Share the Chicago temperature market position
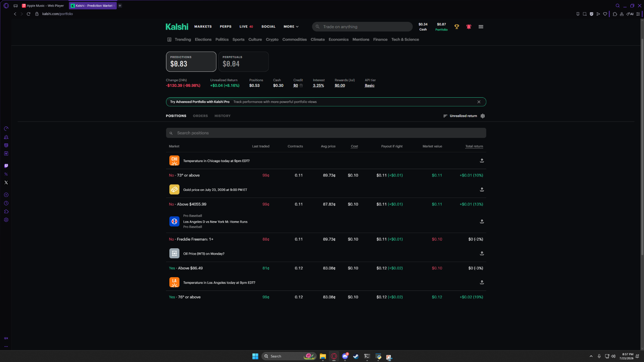This screenshot has height=362, width=644. 482,161
